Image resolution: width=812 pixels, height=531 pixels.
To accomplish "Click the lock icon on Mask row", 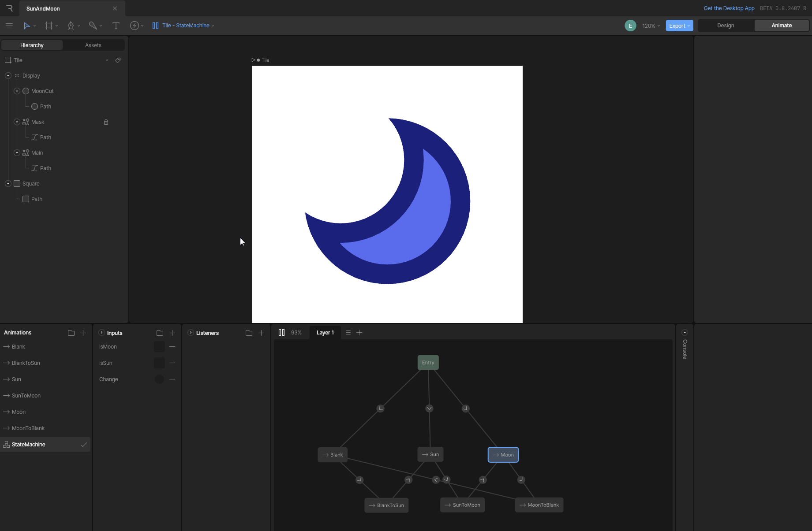I will 106,122.
